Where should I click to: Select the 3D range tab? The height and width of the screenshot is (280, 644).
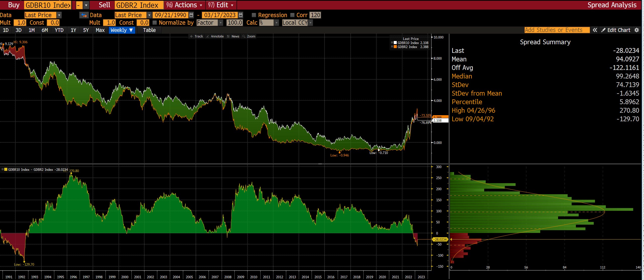tap(18, 30)
